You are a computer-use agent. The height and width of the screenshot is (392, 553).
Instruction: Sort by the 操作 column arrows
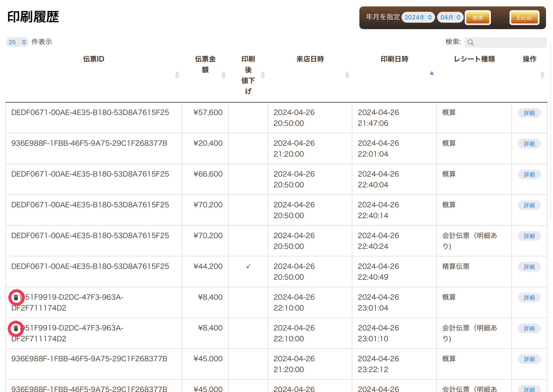542,75
